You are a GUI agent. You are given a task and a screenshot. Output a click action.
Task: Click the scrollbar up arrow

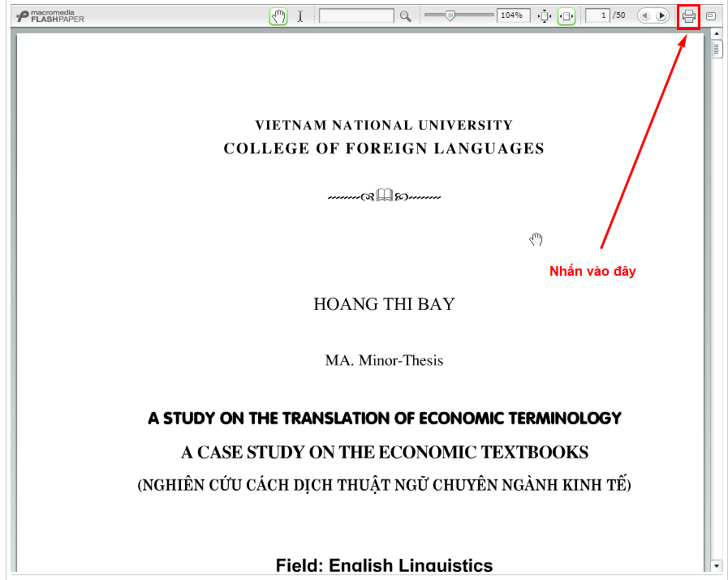(x=716, y=34)
